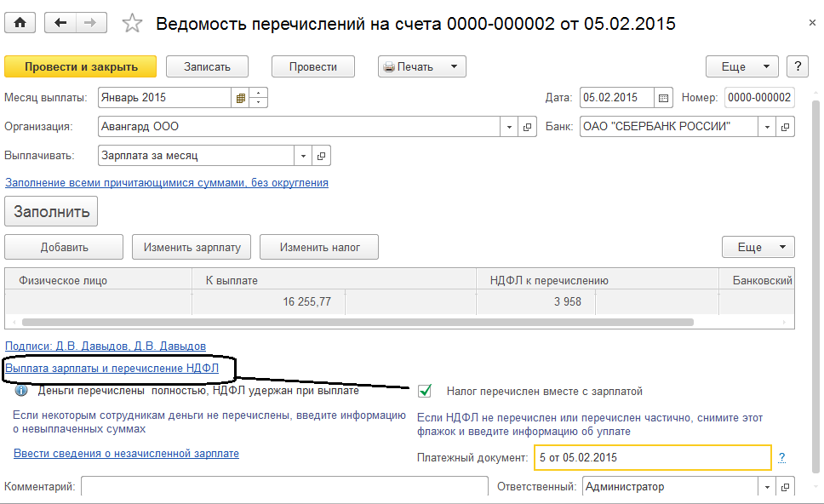Image resolution: width=824 pixels, height=504 pixels.
Task: Click the Месяц выплаты field
Action: (x=164, y=98)
